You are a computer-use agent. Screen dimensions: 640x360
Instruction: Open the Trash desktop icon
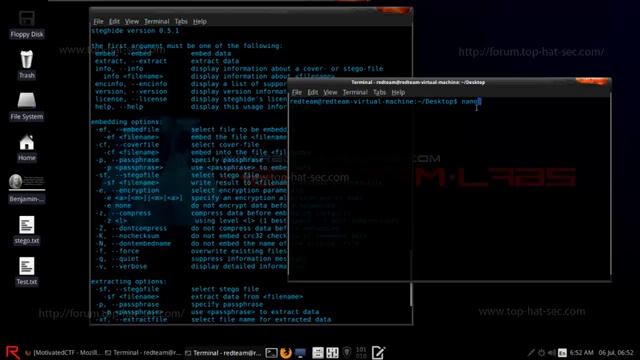pyautogui.click(x=27, y=64)
